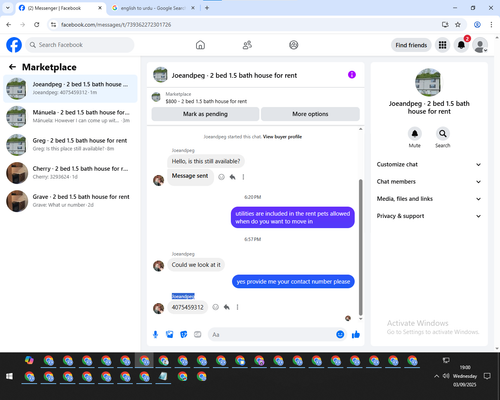
Task: Open more options for 4075459312 message
Action: (237, 307)
